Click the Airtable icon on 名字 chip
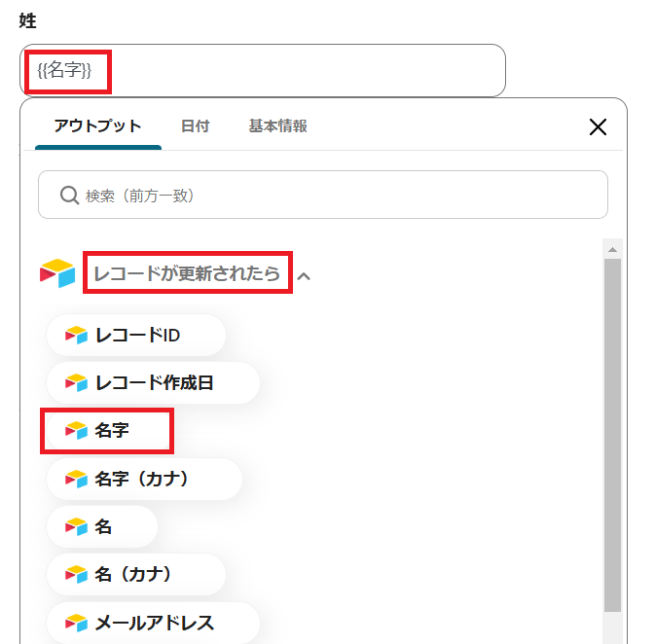655x644 pixels. point(76,431)
